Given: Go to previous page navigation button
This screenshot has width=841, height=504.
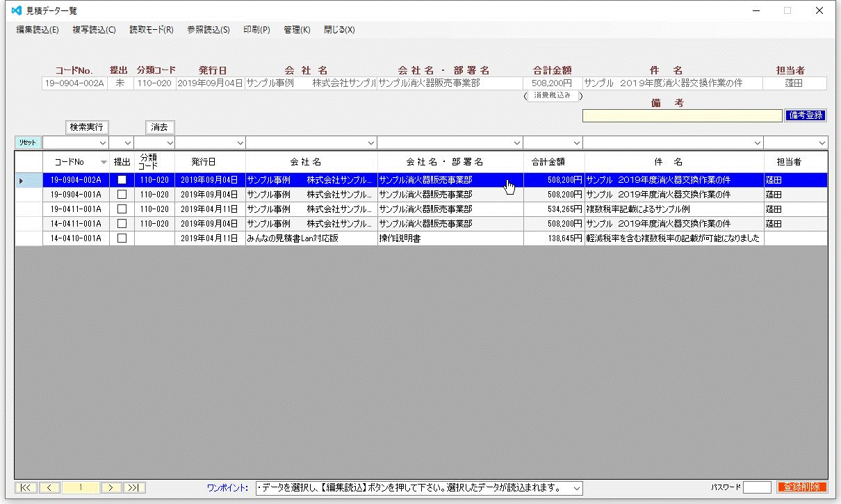Looking at the screenshot, I should coord(49,487).
